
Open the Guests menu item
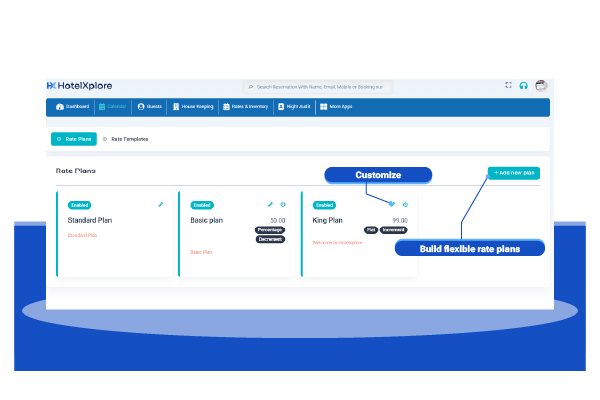point(150,106)
